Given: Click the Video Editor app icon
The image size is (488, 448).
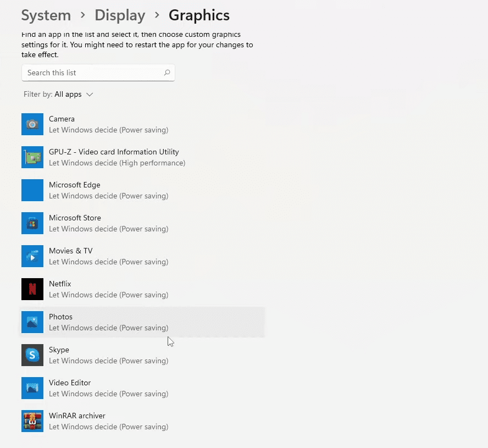Looking at the screenshot, I should 32,388.
